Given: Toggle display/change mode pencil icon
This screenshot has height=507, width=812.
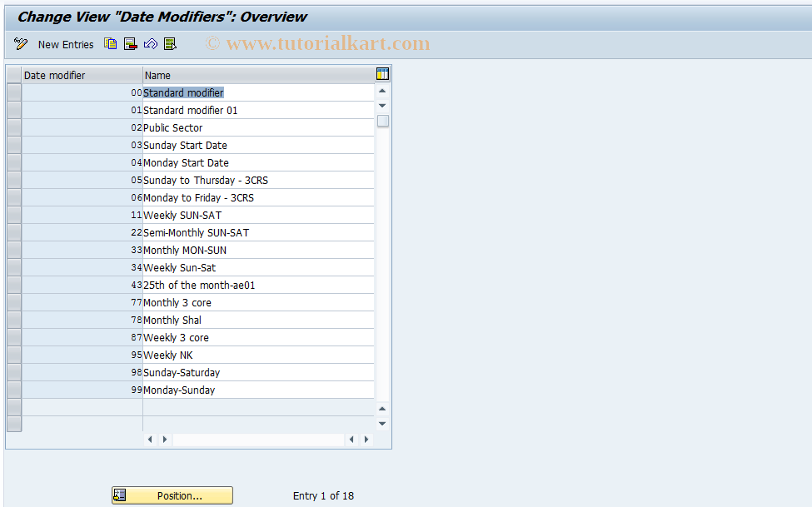Looking at the screenshot, I should coord(21,44).
